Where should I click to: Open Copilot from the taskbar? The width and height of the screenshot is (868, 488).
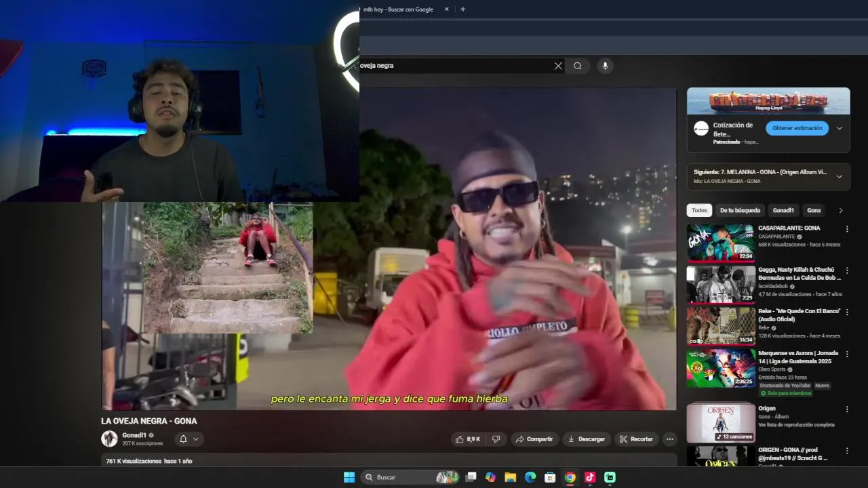(491, 477)
